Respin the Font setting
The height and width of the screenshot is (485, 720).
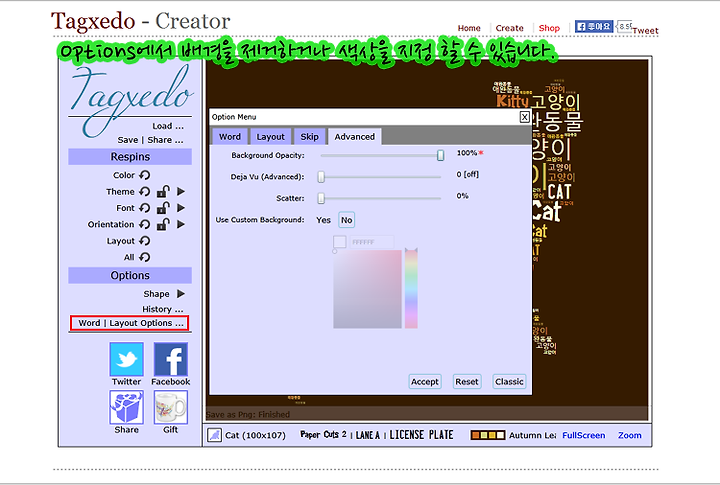point(145,208)
